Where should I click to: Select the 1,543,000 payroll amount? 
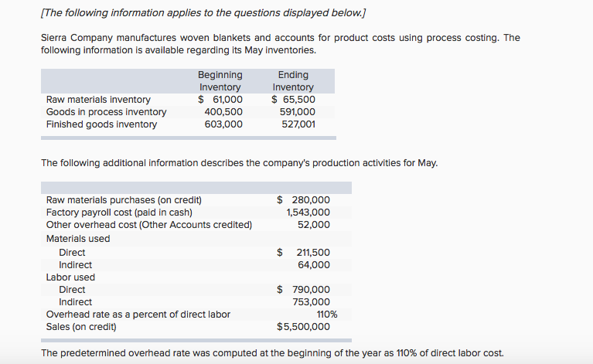tap(308, 213)
